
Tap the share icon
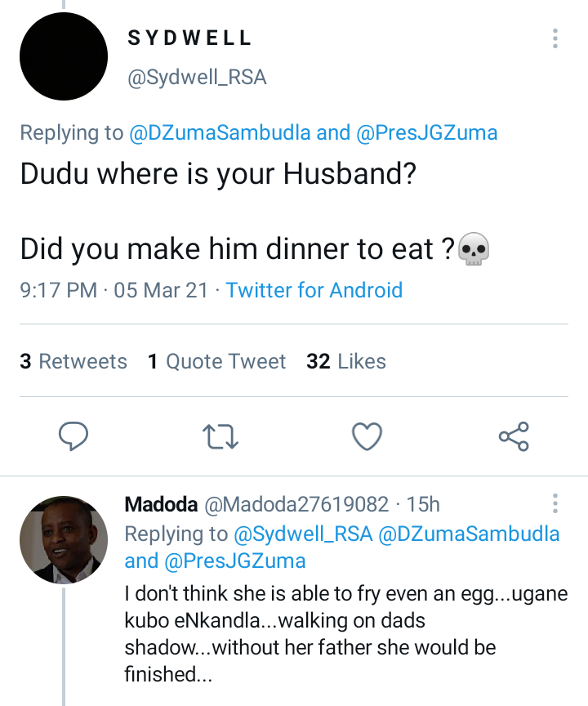(514, 436)
